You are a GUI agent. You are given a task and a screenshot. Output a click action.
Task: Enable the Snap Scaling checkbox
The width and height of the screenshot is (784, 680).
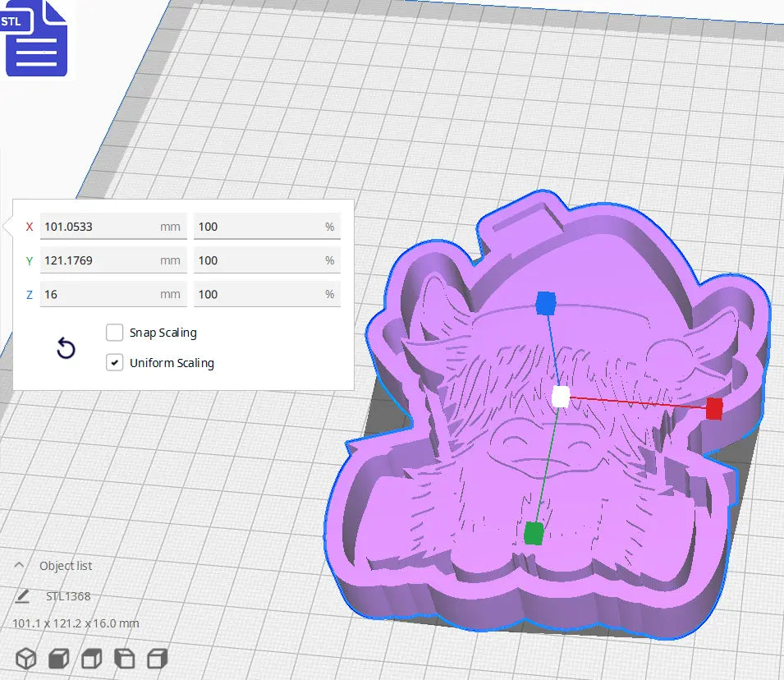click(114, 333)
